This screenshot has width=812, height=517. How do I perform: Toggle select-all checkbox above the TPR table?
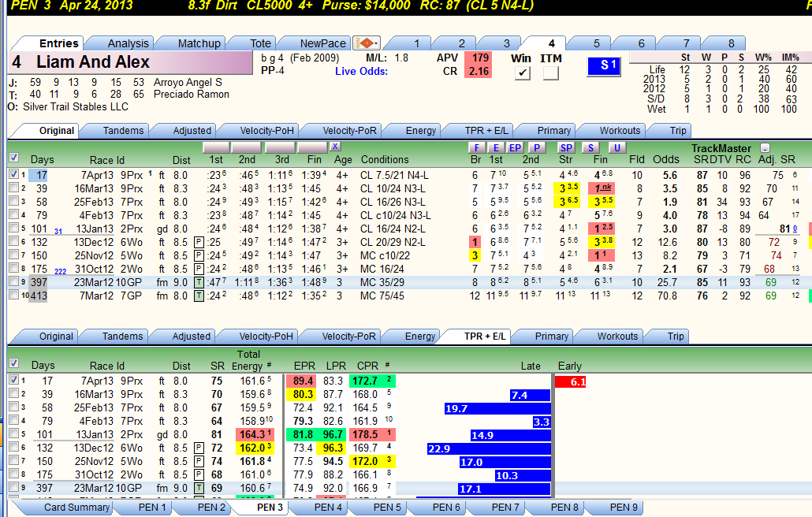[14, 363]
